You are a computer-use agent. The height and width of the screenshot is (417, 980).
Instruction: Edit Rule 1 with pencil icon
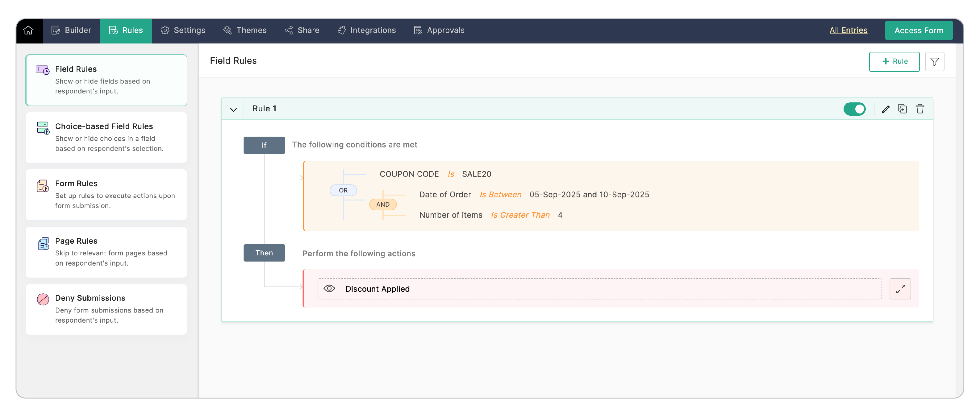885,109
